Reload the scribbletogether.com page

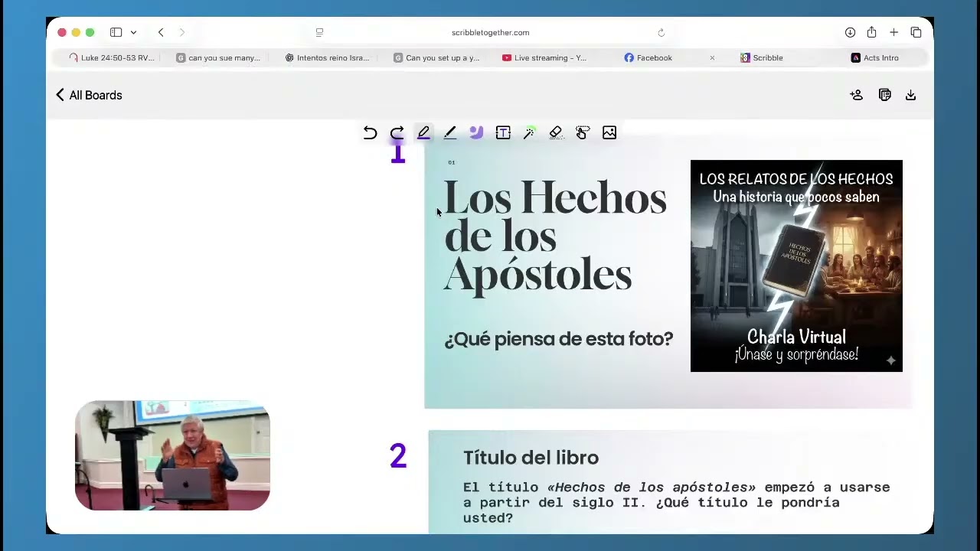[x=661, y=32]
